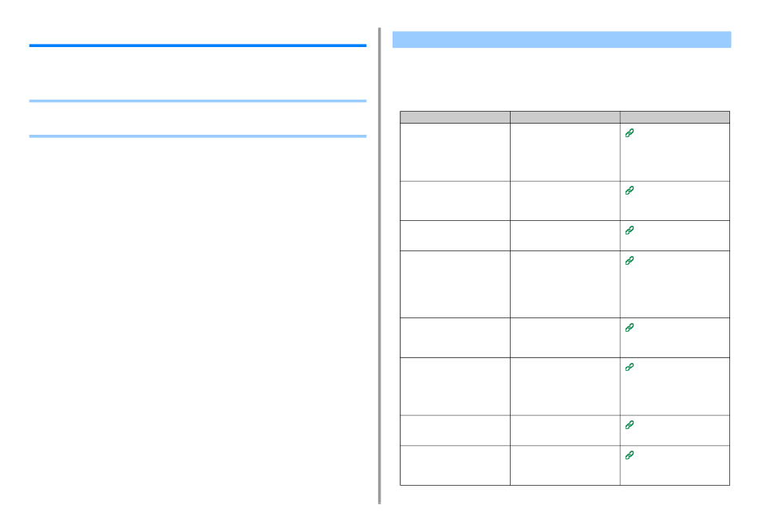Click the gray vertical divider between the two pages

[x=380, y=266]
